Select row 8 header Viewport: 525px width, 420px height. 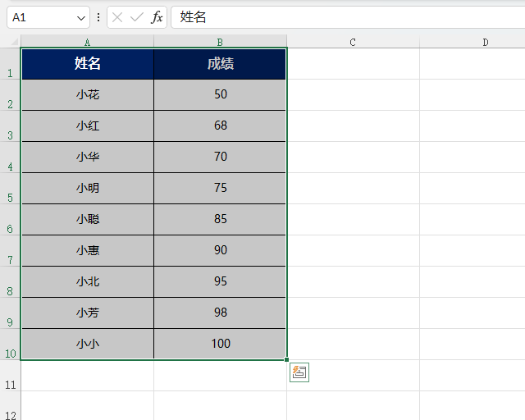10,281
